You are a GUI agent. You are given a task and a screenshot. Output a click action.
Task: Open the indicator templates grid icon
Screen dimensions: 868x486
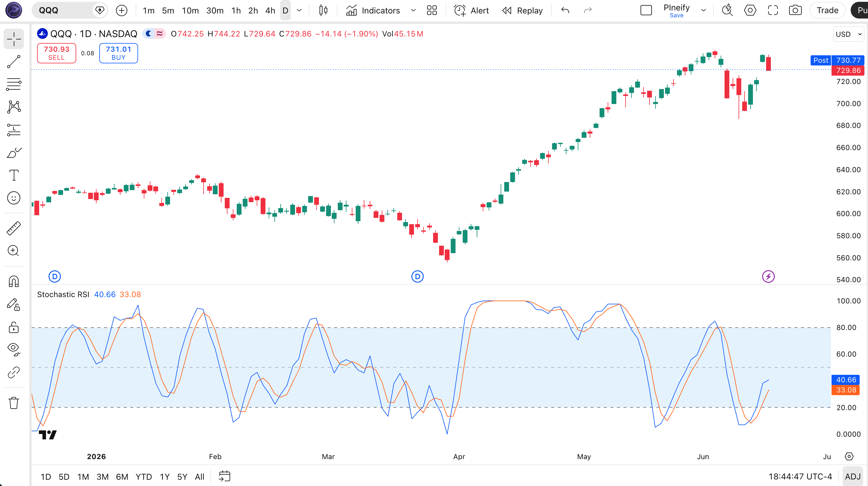pyautogui.click(x=432, y=10)
